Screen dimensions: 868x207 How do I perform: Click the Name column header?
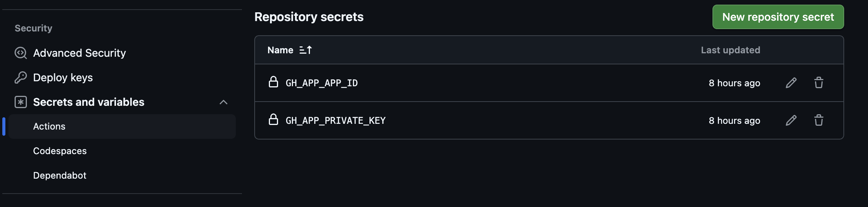pos(280,50)
